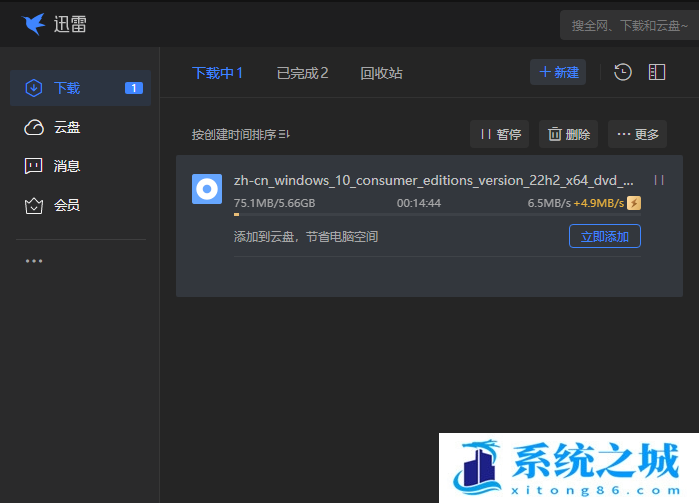Viewport: 699px width, 503px height.
Task: Switch to the 回收站 tab
Action: (x=382, y=73)
